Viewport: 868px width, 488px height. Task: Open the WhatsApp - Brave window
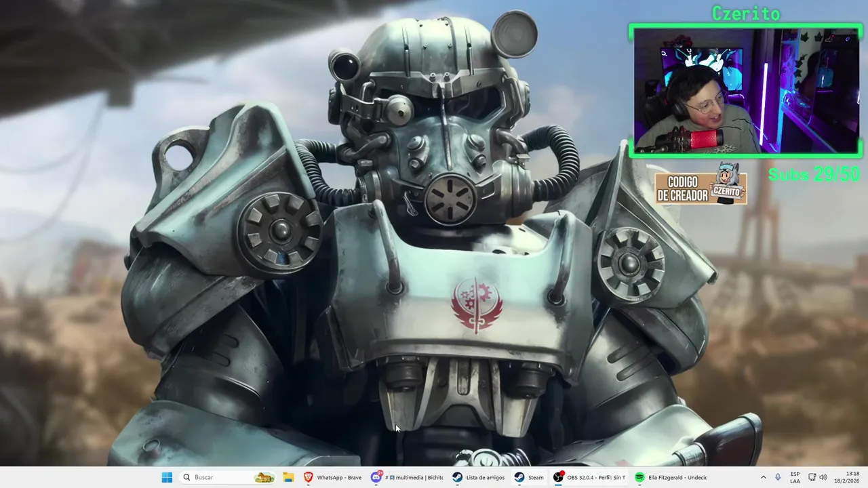click(332, 477)
